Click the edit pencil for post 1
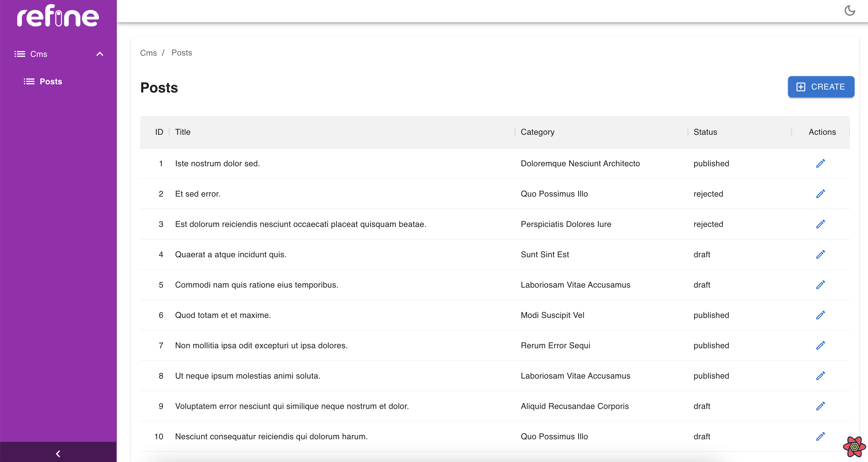The height and width of the screenshot is (462, 868). pos(820,164)
